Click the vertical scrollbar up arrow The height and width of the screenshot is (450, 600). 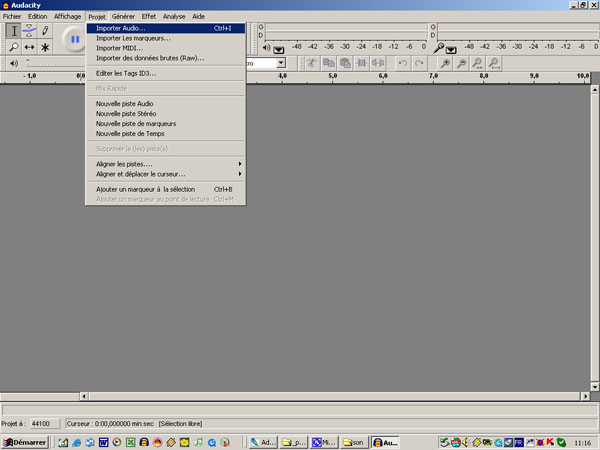pos(595,90)
